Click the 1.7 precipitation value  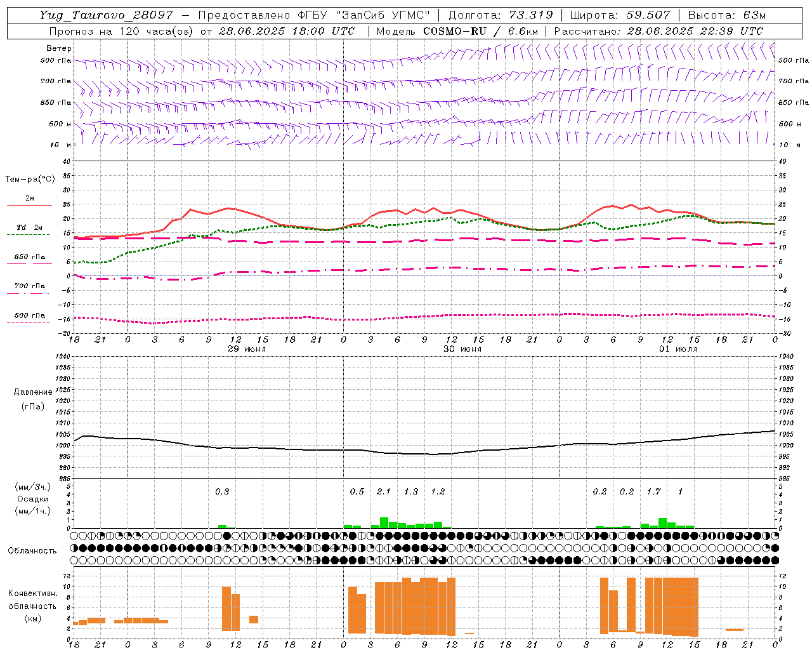[653, 491]
